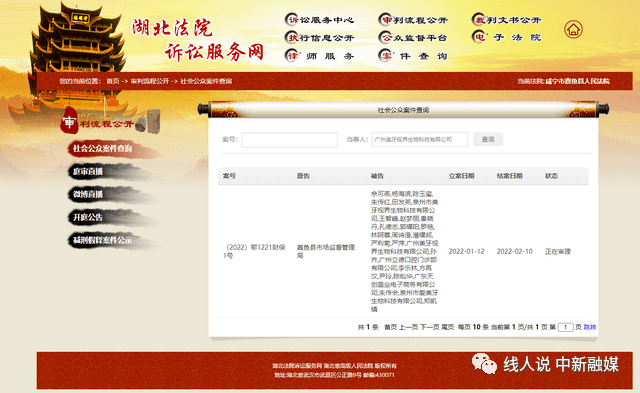Select filing date 2022-01-12

(x=467, y=251)
